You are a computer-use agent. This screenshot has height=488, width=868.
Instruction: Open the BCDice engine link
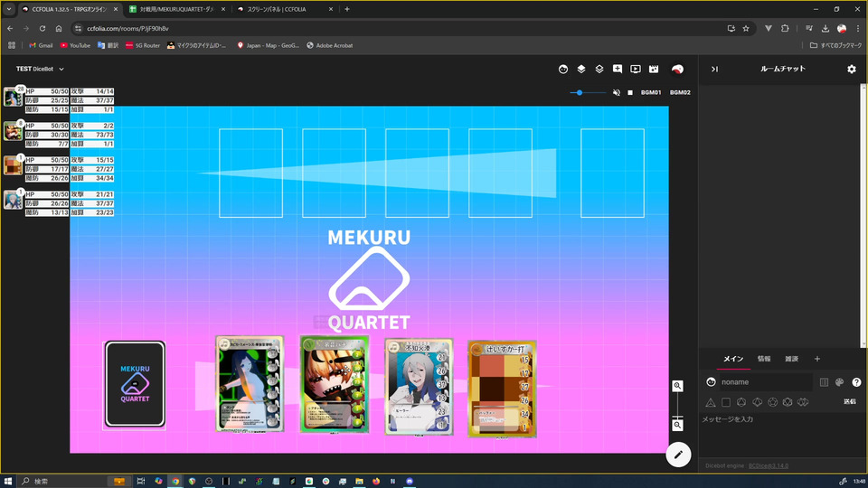coord(769,466)
